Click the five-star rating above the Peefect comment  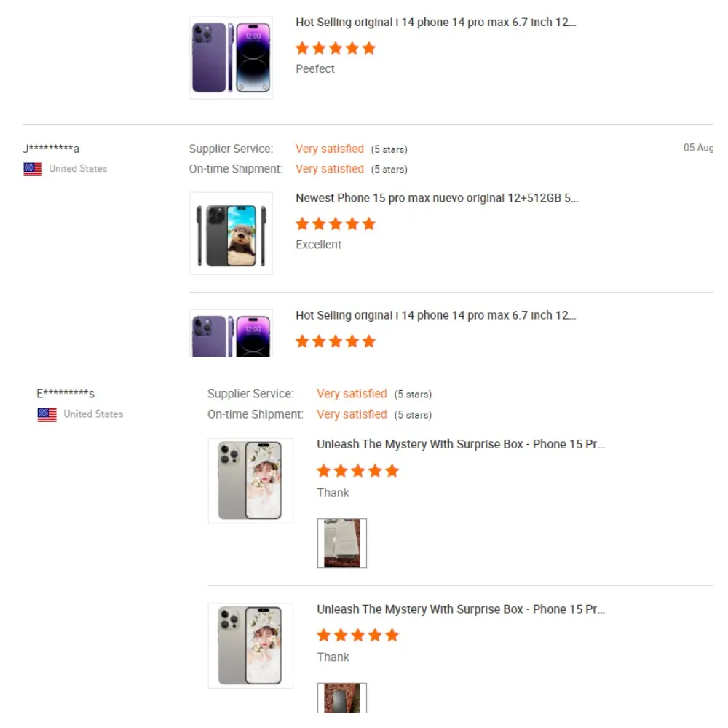click(335, 49)
